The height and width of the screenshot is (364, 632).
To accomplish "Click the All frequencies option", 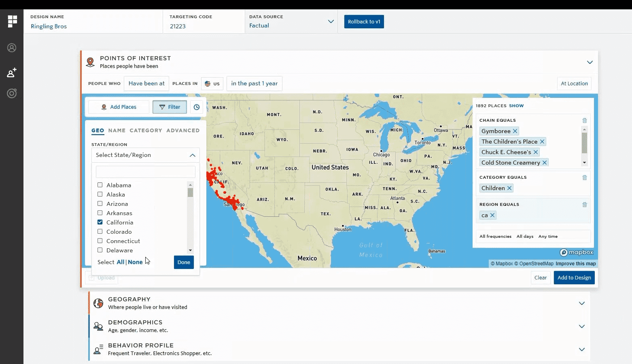I will click(x=495, y=237).
